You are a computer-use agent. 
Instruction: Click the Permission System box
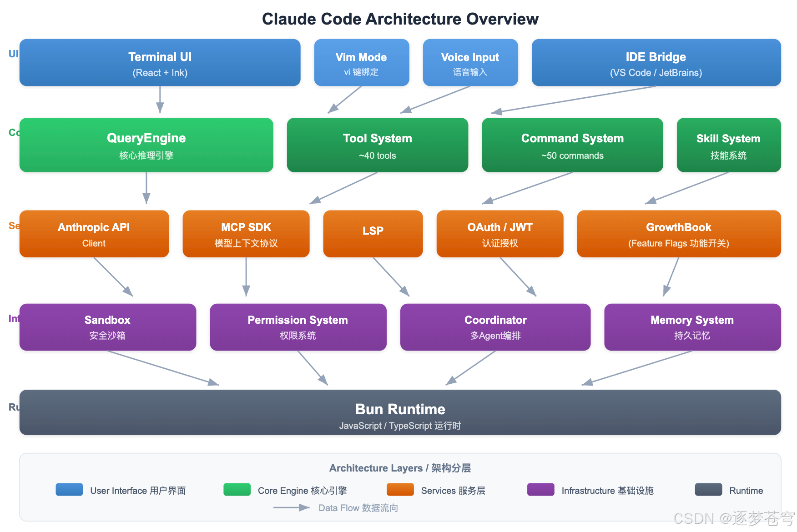click(x=298, y=327)
